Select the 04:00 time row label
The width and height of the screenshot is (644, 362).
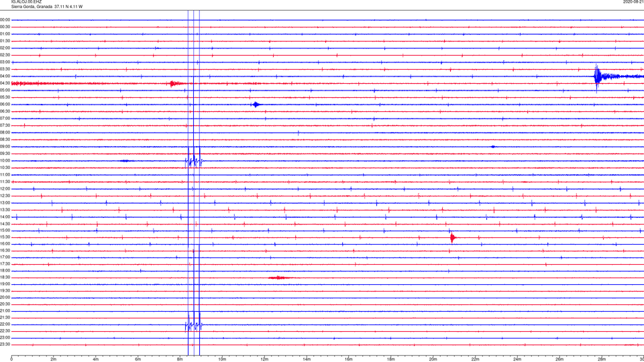(x=5, y=76)
